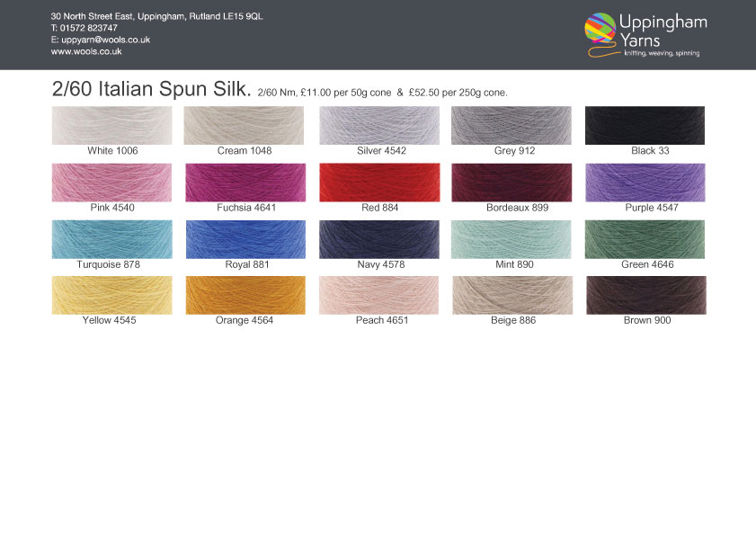The image size is (756, 535).
Task: Select the Brown 900 yarn swatch
Action: tap(645, 295)
